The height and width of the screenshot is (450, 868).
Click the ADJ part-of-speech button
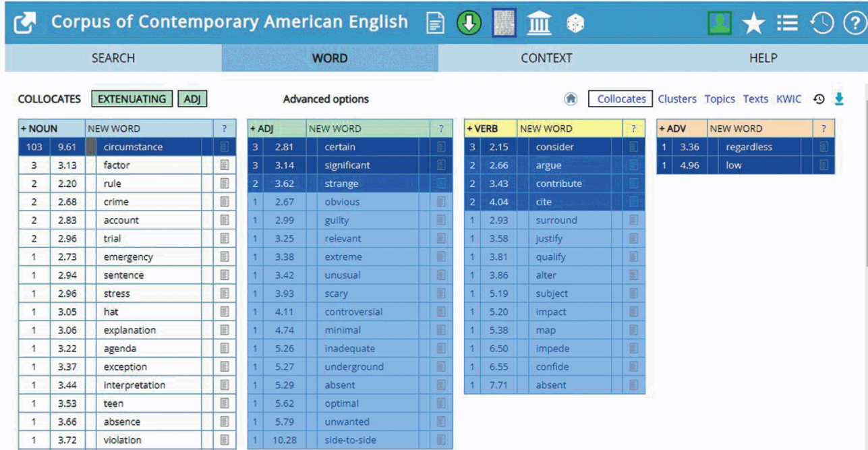[192, 99]
